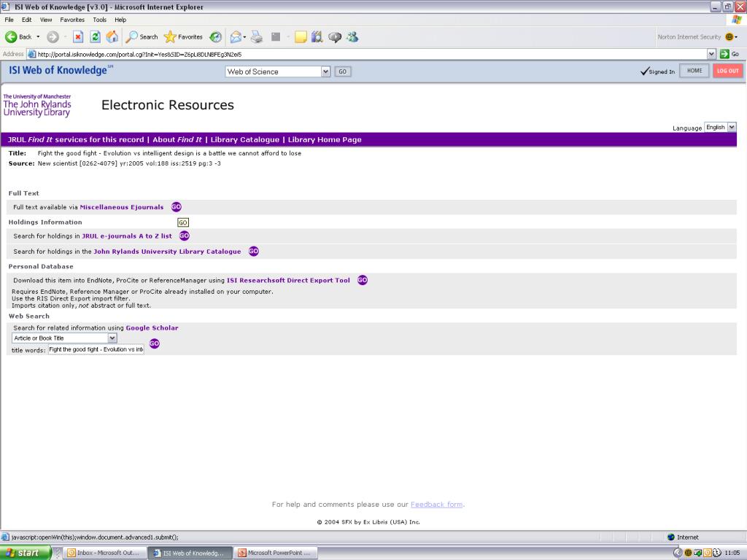Expand the Address bar dropdown arrow
This screenshot has width=747, height=560.
click(711, 54)
